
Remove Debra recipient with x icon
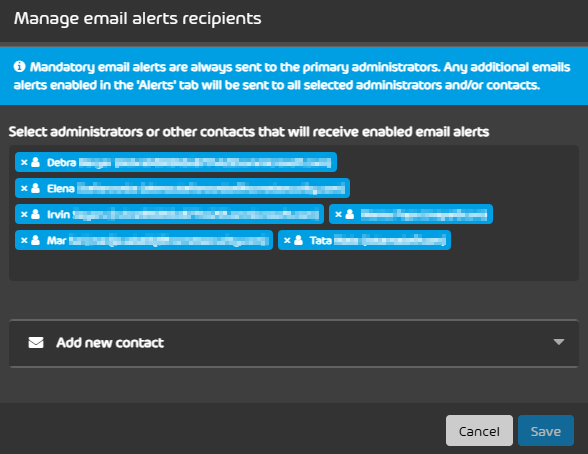click(x=24, y=162)
